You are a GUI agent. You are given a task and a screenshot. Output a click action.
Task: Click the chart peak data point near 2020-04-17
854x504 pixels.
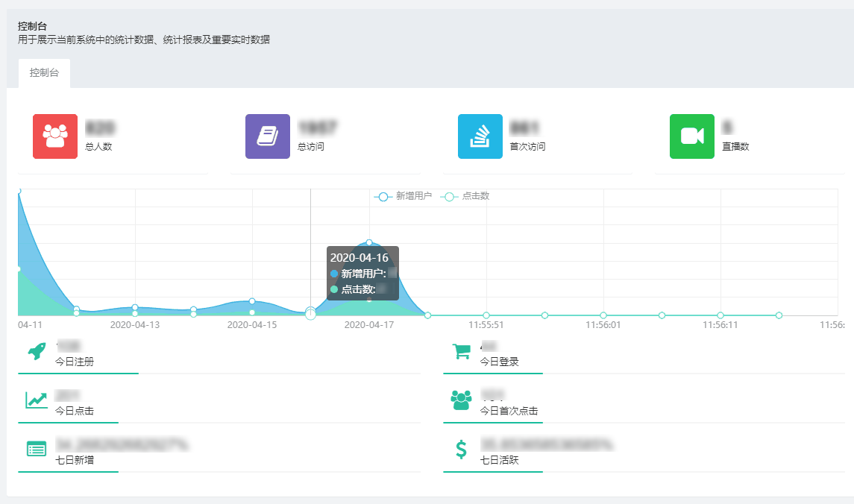click(369, 243)
